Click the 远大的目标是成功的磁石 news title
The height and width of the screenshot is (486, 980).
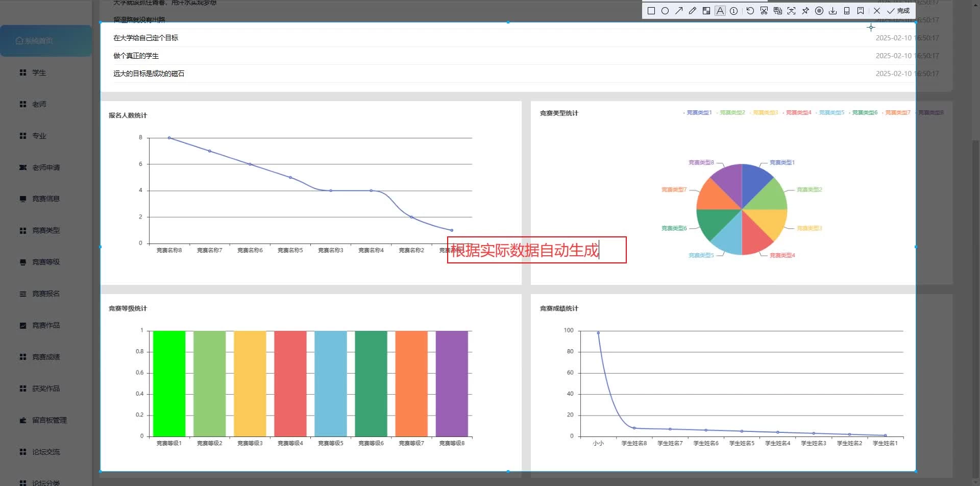click(x=149, y=74)
